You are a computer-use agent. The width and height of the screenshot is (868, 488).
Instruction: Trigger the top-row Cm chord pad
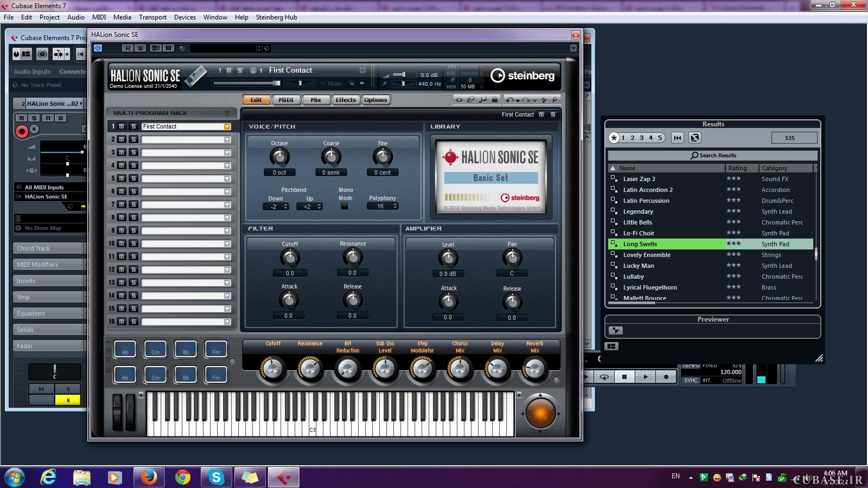point(155,350)
